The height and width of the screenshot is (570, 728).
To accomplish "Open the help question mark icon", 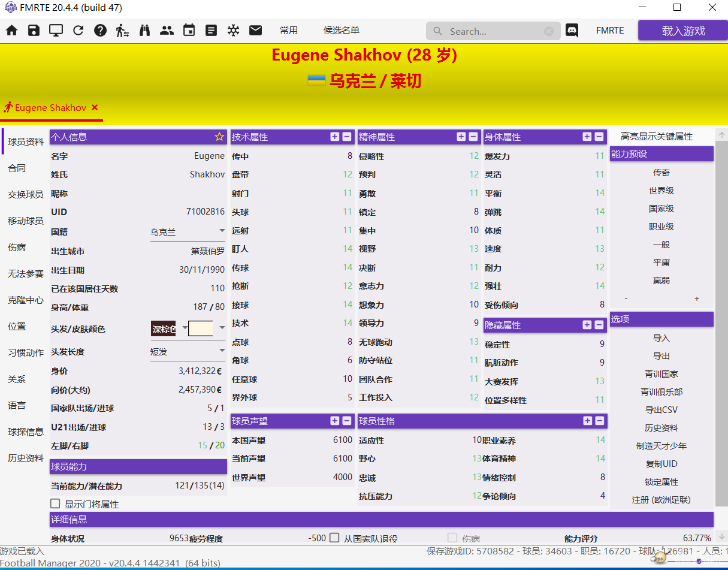I will coord(100,31).
